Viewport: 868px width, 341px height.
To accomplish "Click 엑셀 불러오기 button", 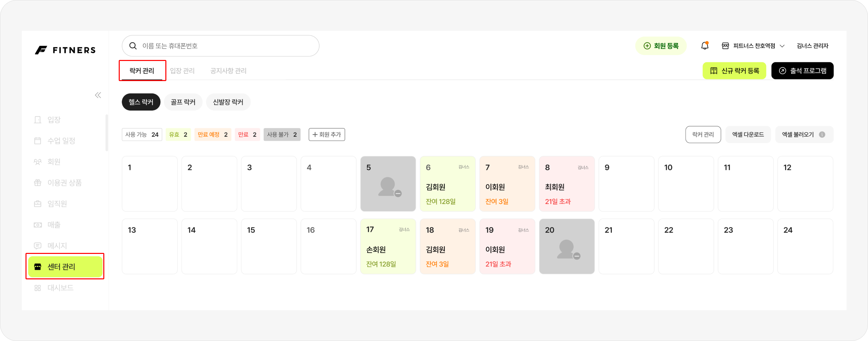I will point(804,135).
